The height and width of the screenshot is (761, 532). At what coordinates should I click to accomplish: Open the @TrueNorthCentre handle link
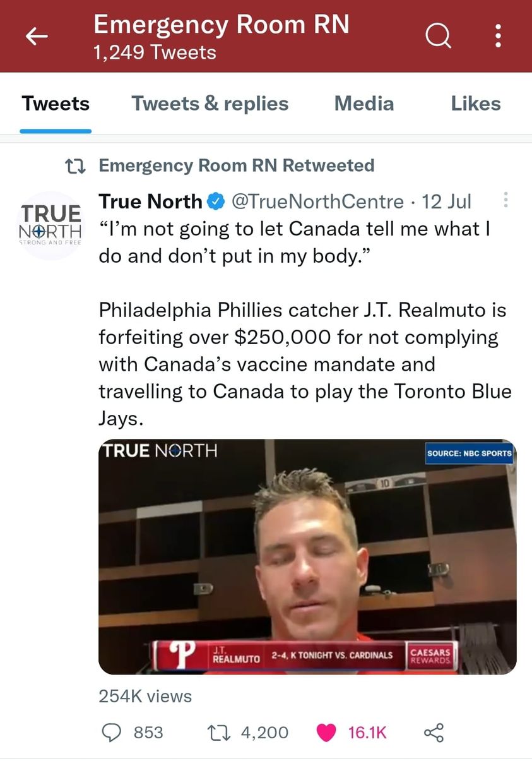pyautogui.click(x=318, y=201)
